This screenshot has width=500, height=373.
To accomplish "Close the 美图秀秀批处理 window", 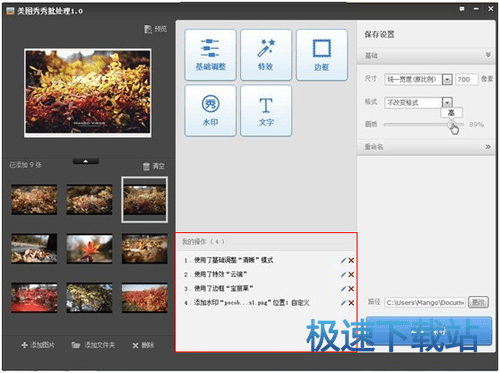I will (x=491, y=9).
